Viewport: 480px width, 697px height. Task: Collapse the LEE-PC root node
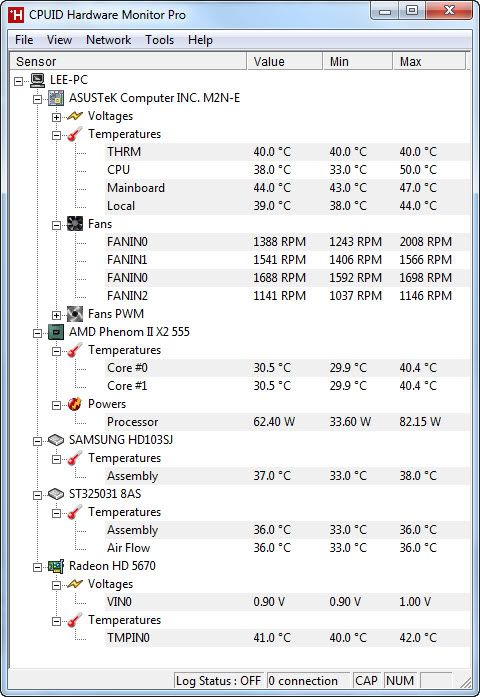point(19,81)
